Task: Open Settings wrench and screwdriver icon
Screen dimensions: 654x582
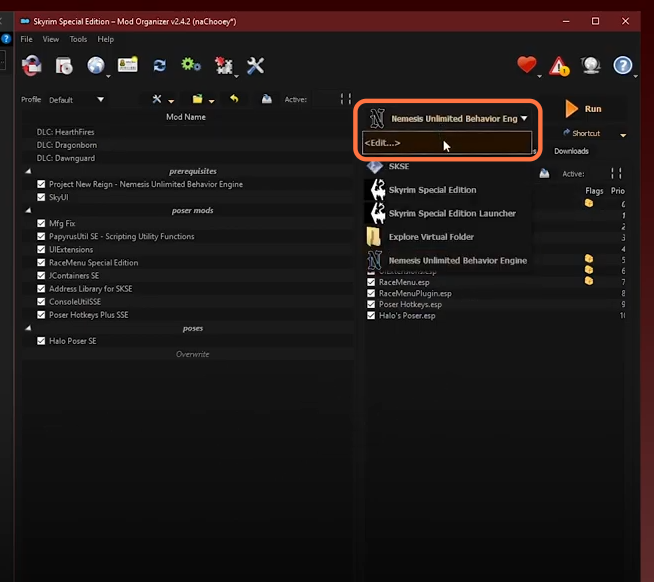Action: 255,66
